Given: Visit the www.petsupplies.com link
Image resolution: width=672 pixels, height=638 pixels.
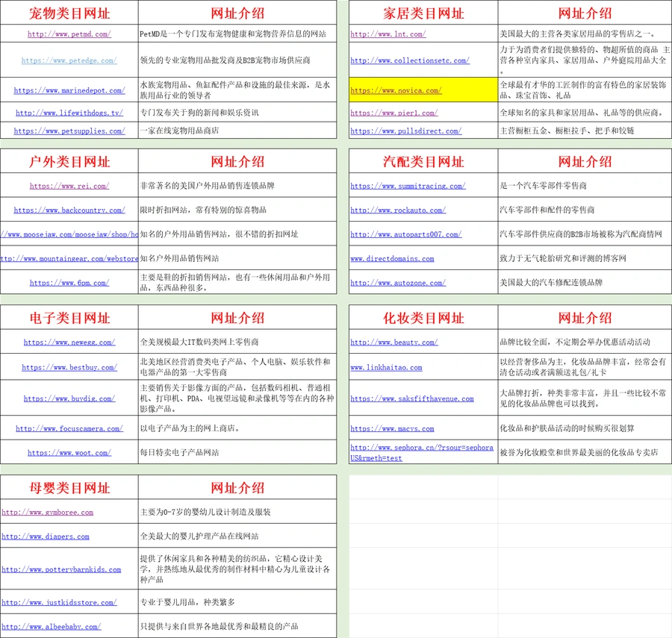Looking at the screenshot, I should pyautogui.click(x=69, y=131).
